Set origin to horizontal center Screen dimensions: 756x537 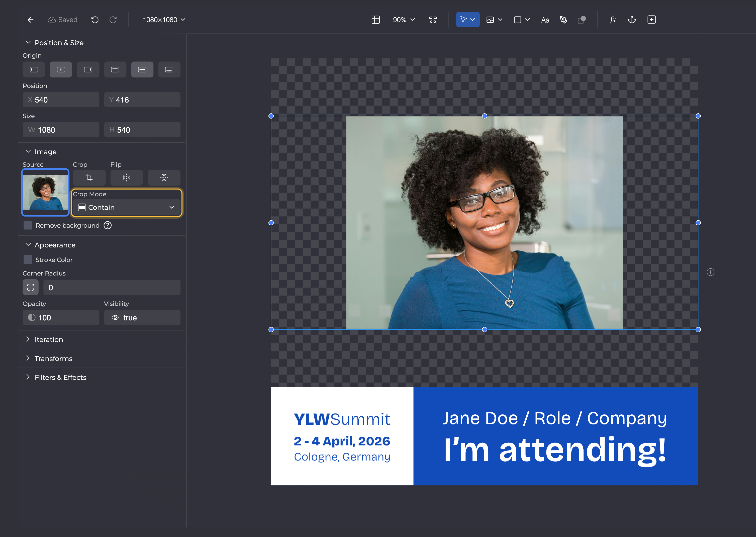click(x=61, y=69)
